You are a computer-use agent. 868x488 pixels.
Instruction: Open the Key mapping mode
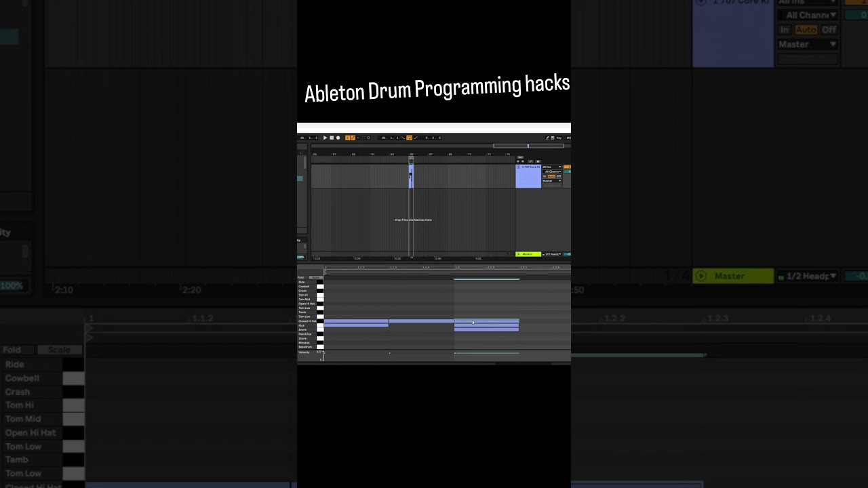pos(559,138)
